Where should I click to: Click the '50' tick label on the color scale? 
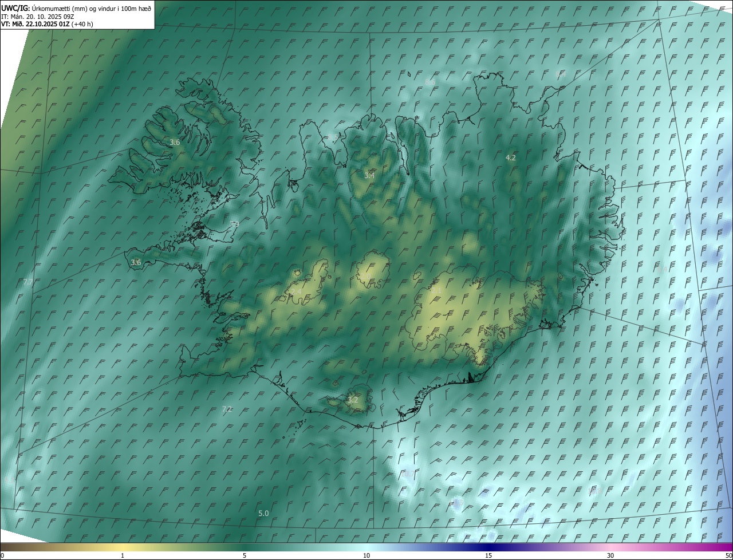point(728,556)
